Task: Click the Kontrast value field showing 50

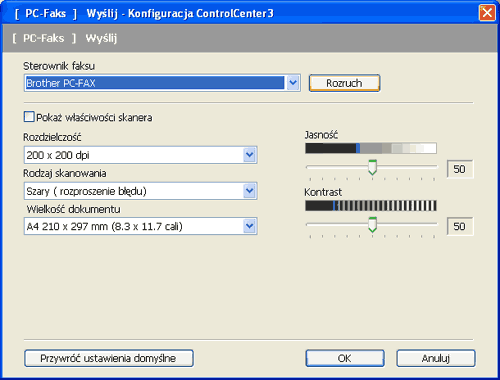Action: point(460,227)
